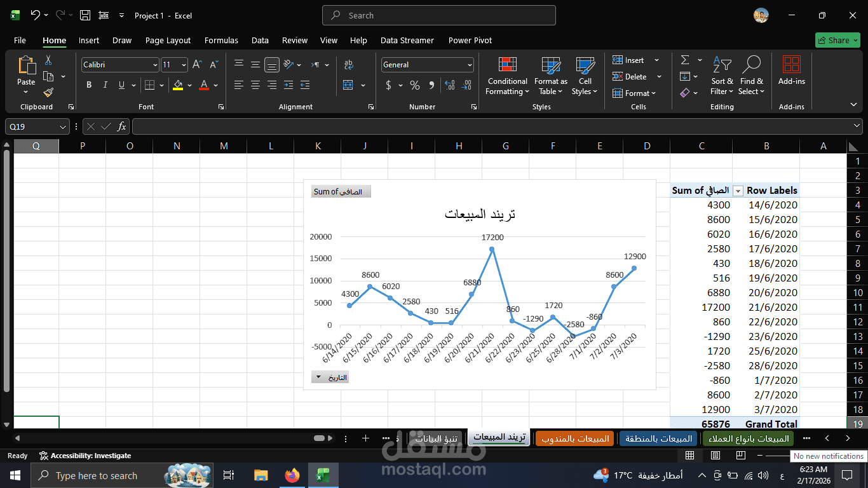Toggle Bold formatting
868x488 pixels.
pos(89,85)
